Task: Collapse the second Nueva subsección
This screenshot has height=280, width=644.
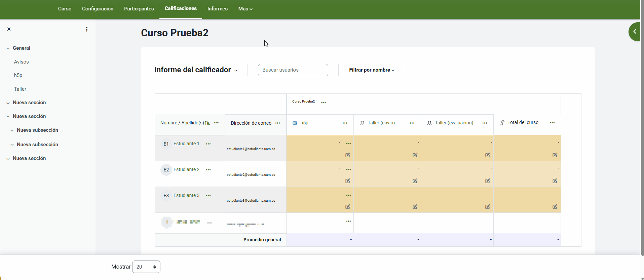Action: coord(12,145)
